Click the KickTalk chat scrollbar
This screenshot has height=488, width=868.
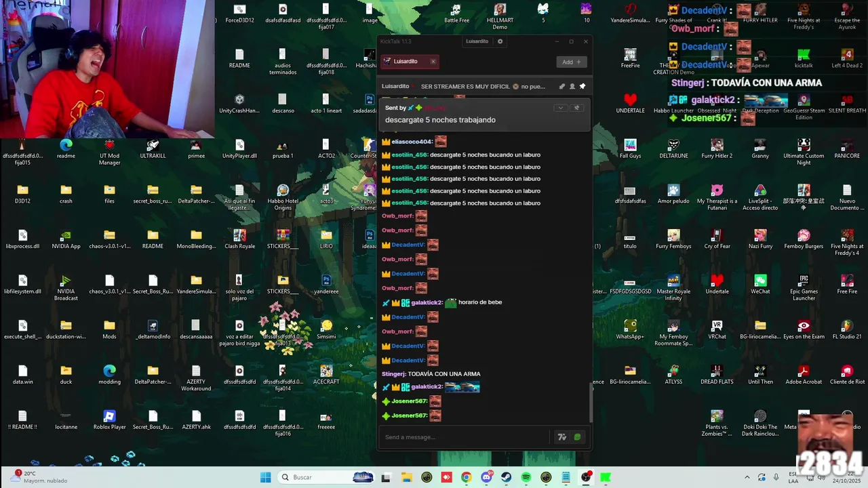[590, 402]
